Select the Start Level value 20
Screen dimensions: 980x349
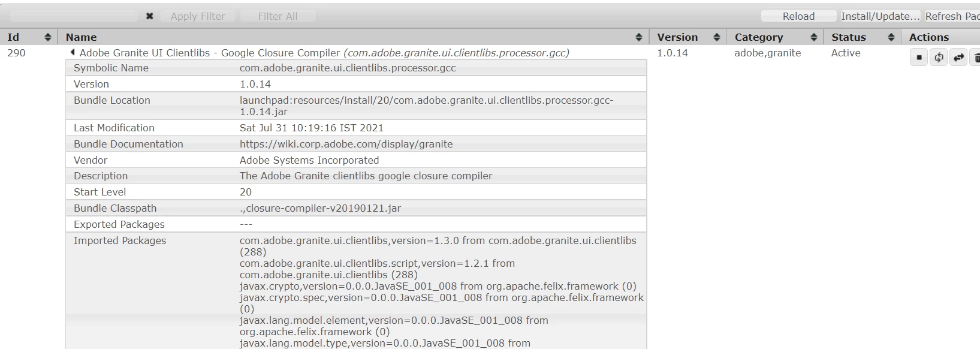point(246,192)
